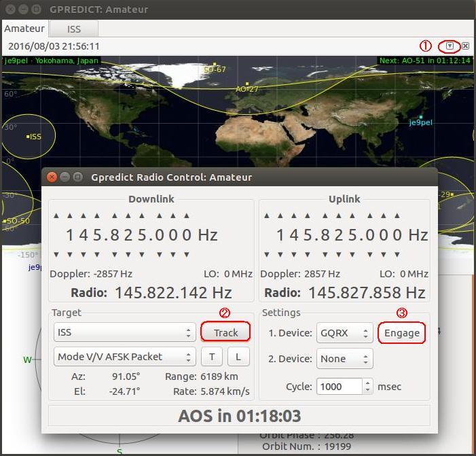Viewport: 476px width, 456px height.
Task: Decrease downlink 10 Hz digit
Action: [173, 254]
